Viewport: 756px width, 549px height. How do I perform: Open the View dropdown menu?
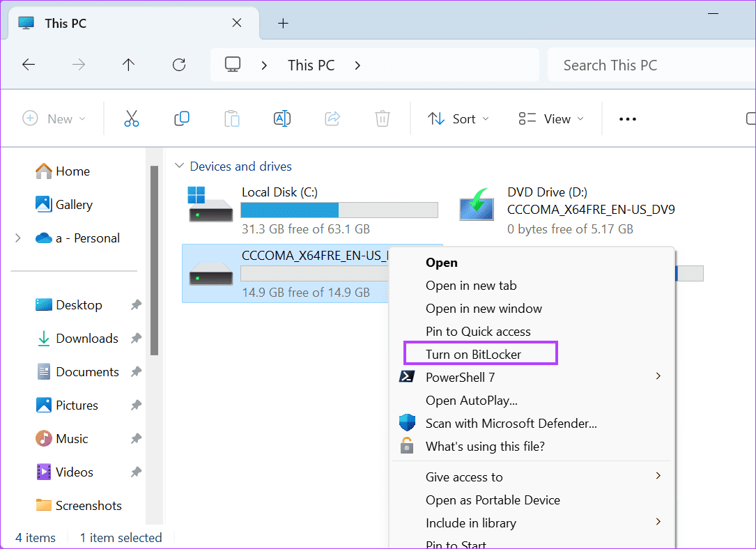[550, 118]
